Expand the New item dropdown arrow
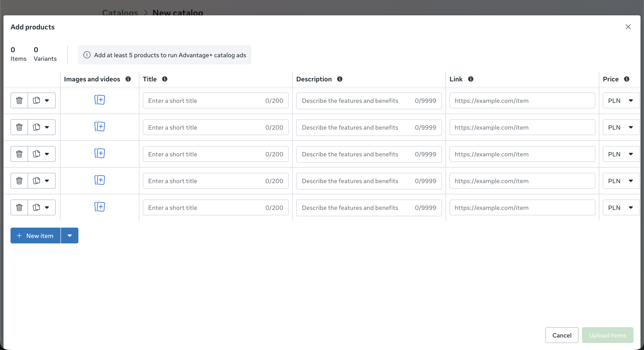The width and height of the screenshot is (644, 350). pyautogui.click(x=70, y=236)
